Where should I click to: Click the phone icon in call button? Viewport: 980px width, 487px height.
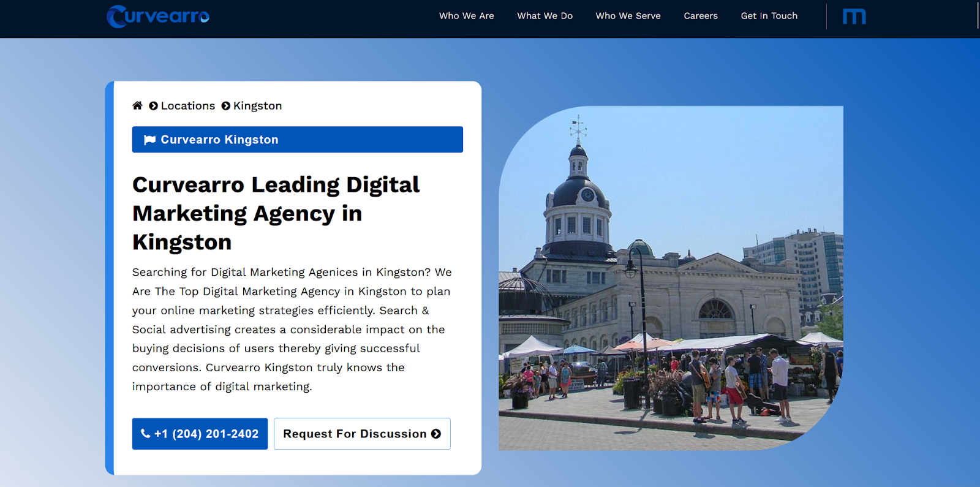pyautogui.click(x=146, y=433)
